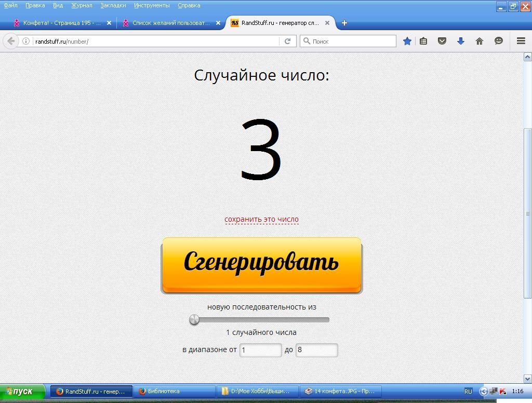Viewport: 532px width, 403px height.
Task: Open the Инструменты menu
Action: tap(151, 5)
